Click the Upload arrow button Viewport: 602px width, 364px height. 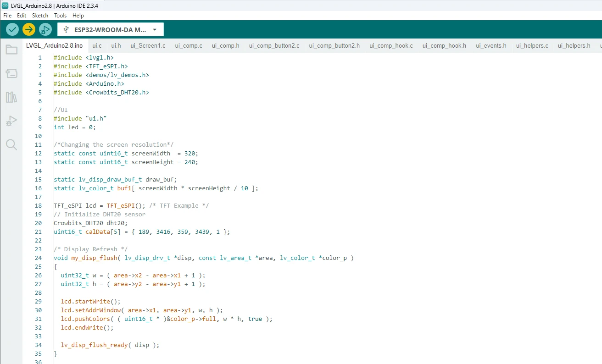29,29
